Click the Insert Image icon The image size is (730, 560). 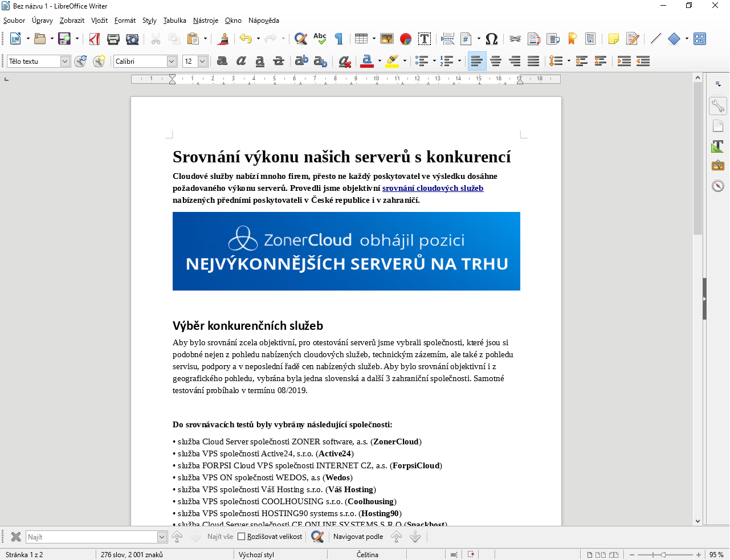(x=387, y=39)
